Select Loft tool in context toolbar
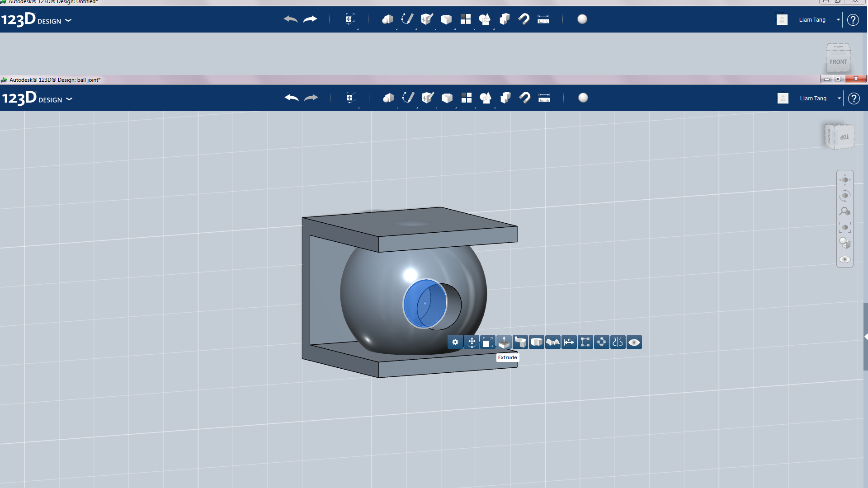 point(553,342)
